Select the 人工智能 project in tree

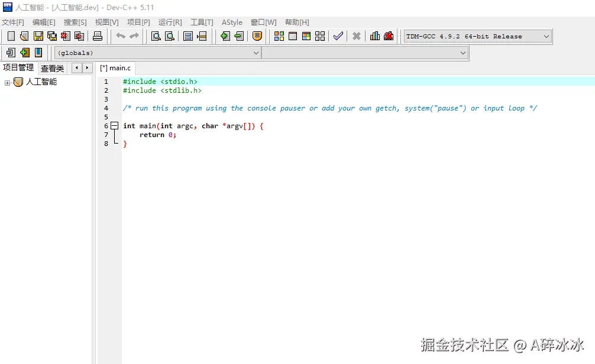point(41,82)
